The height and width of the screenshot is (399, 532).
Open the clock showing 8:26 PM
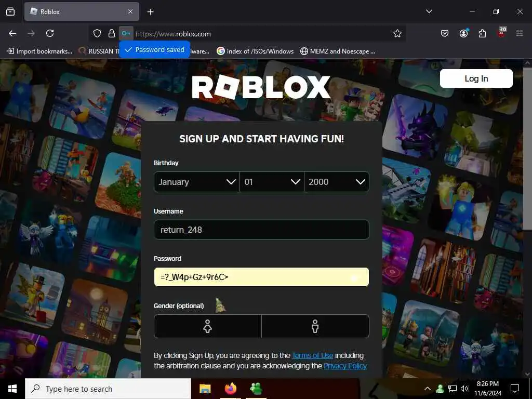(487, 389)
